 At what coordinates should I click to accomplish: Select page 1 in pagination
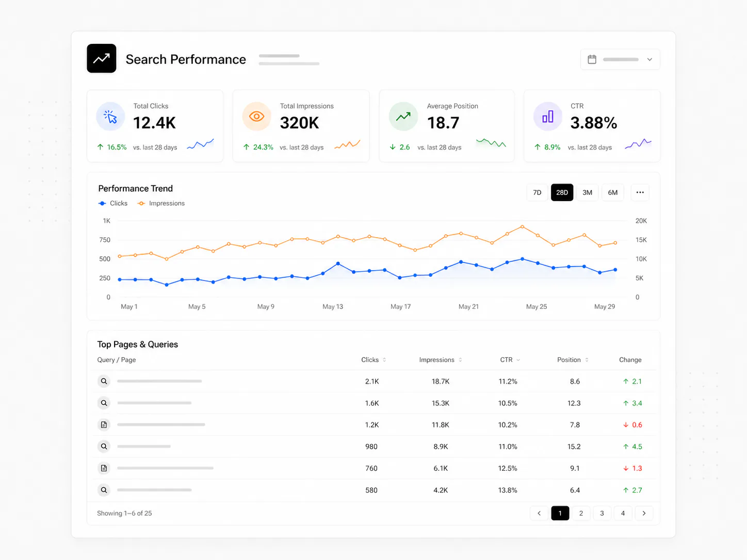(560, 513)
